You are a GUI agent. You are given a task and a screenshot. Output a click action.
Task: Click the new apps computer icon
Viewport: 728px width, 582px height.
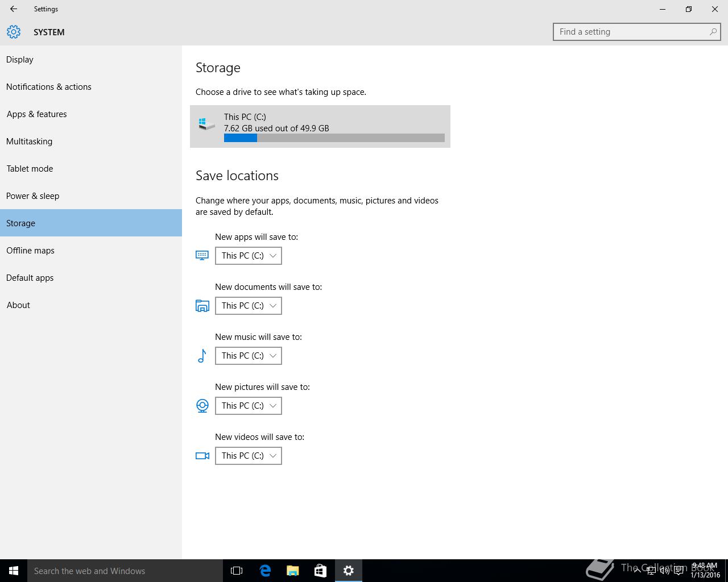tap(202, 256)
